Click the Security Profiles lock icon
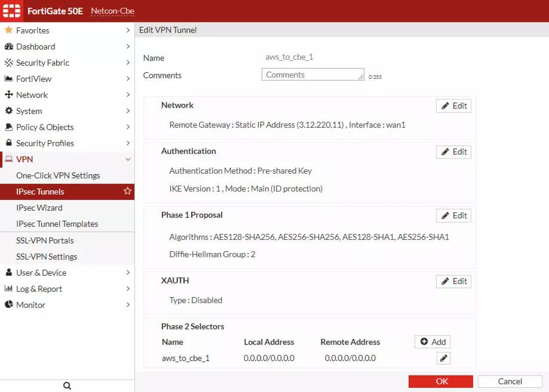 (9, 143)
